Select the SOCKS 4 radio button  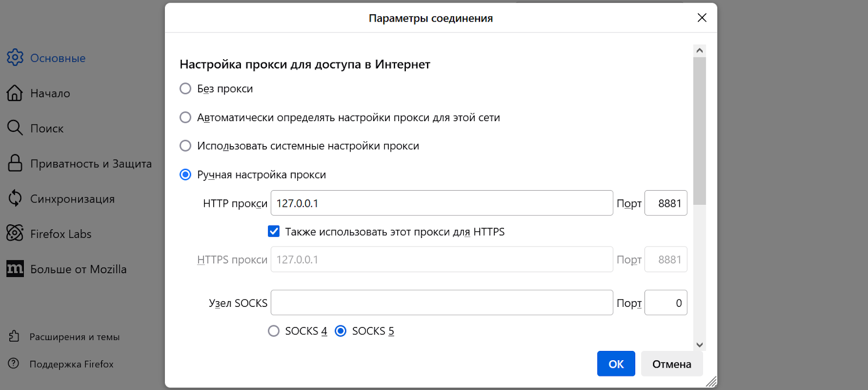click(274, 331)
